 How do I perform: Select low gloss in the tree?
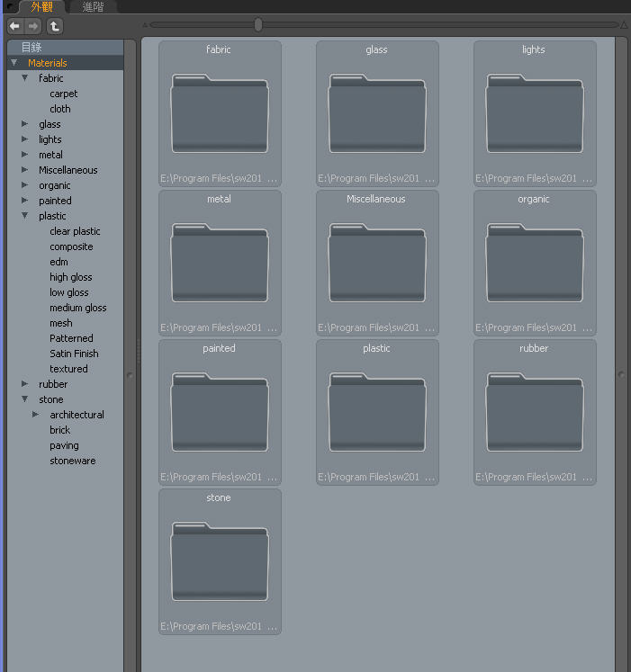coord(69,292)
